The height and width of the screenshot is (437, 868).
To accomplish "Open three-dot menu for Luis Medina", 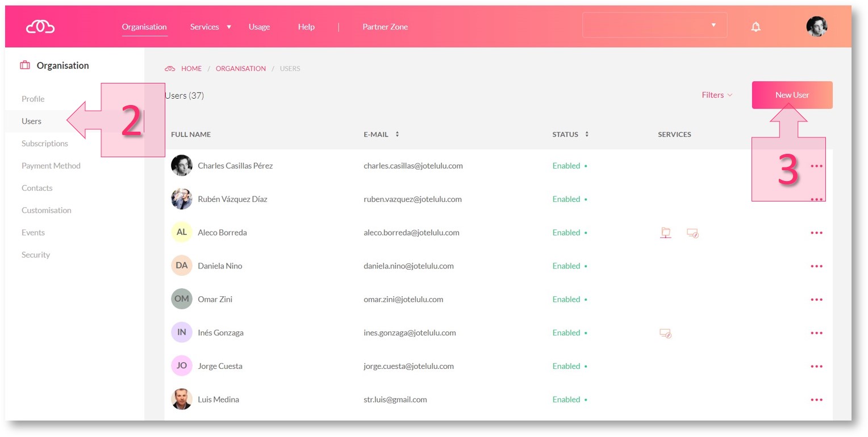I will [816, 400].
